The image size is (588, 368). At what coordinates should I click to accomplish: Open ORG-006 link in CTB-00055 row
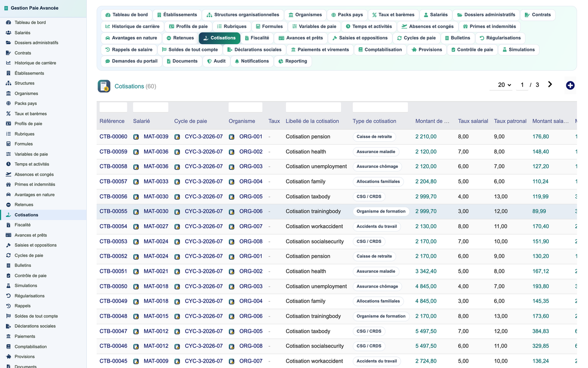(251, 211)
